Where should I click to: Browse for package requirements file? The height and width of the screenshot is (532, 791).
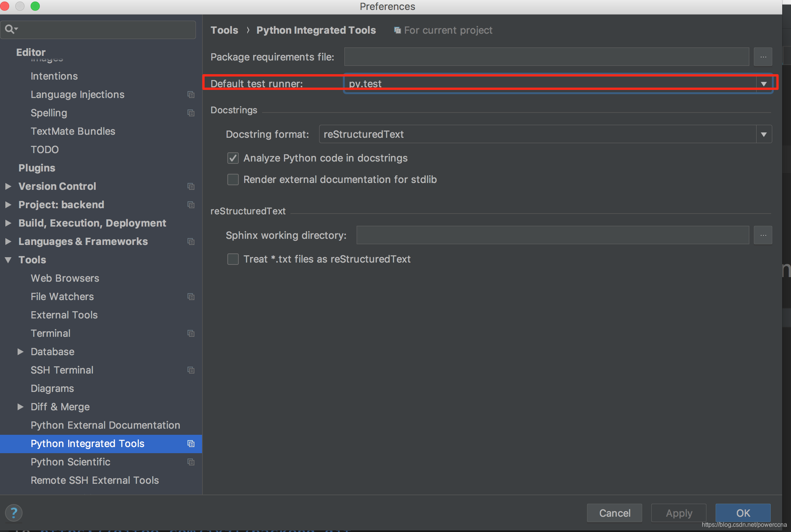[x=763, y=57]
